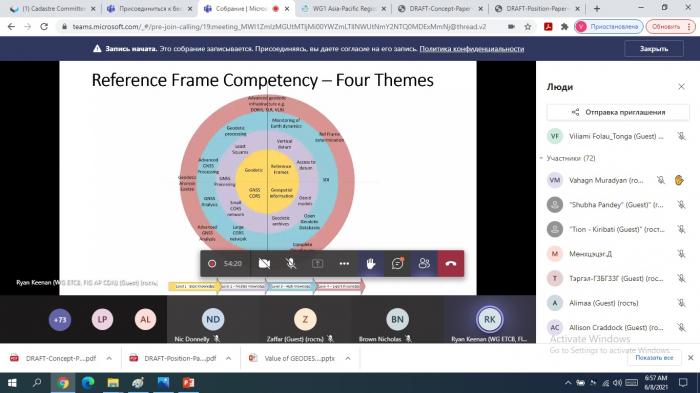Click the +73 participants overflow avatar
Image resolution: width=700 pixels, height=393 pixels.
pos(60,319)
